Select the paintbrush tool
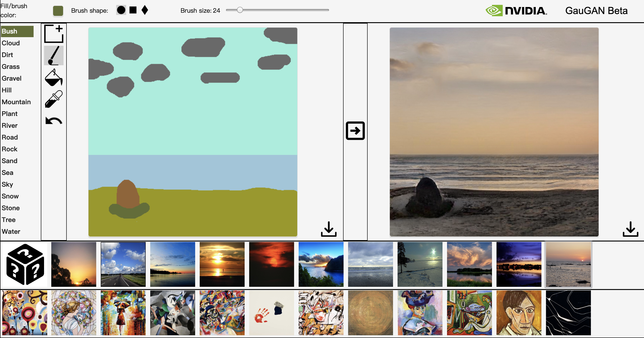The image size is (644, 338). pyautogui.click(x=54, y=56)
